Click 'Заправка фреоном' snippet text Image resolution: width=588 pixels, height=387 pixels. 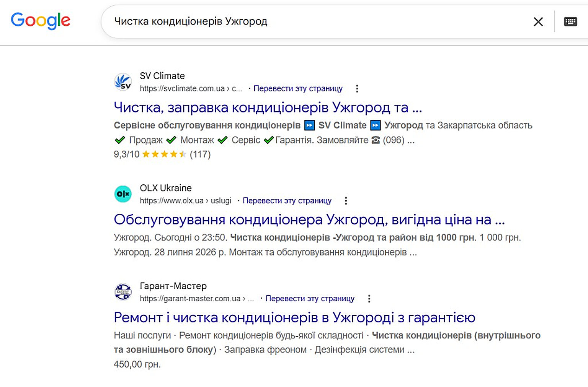coord(265,350)
